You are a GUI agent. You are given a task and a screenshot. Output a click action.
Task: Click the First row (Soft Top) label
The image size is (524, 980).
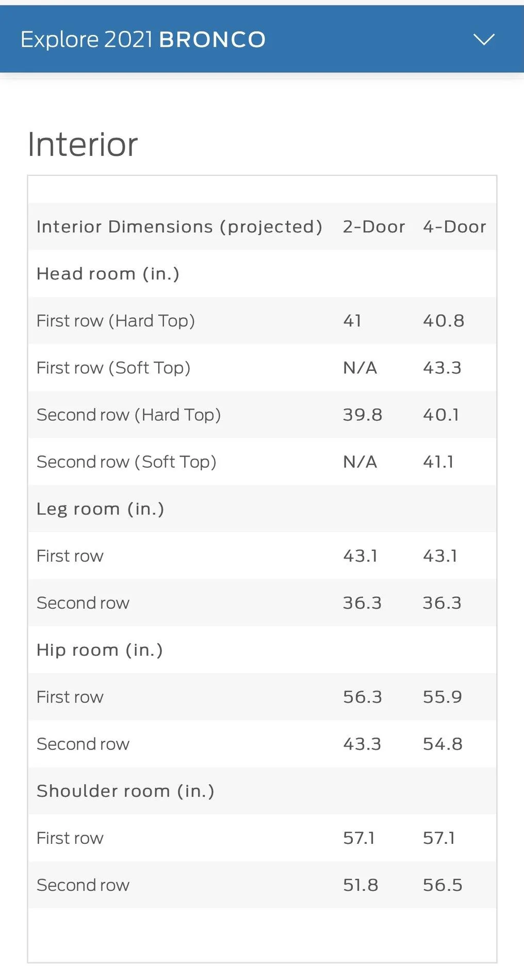[113, 368]
